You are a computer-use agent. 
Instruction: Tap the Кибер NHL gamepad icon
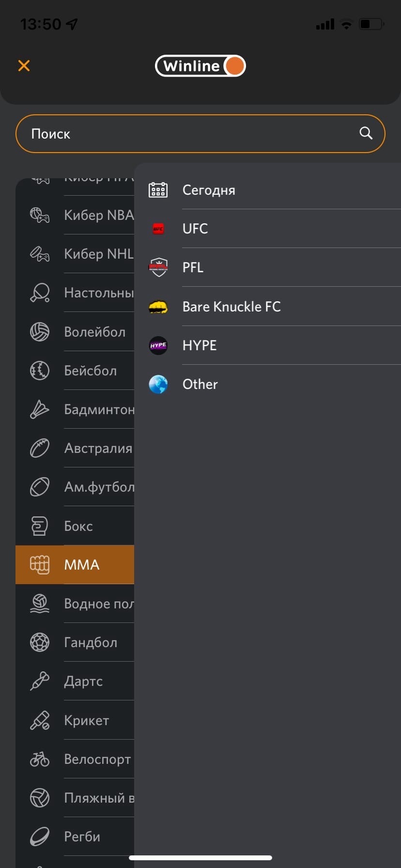[40, 254]
